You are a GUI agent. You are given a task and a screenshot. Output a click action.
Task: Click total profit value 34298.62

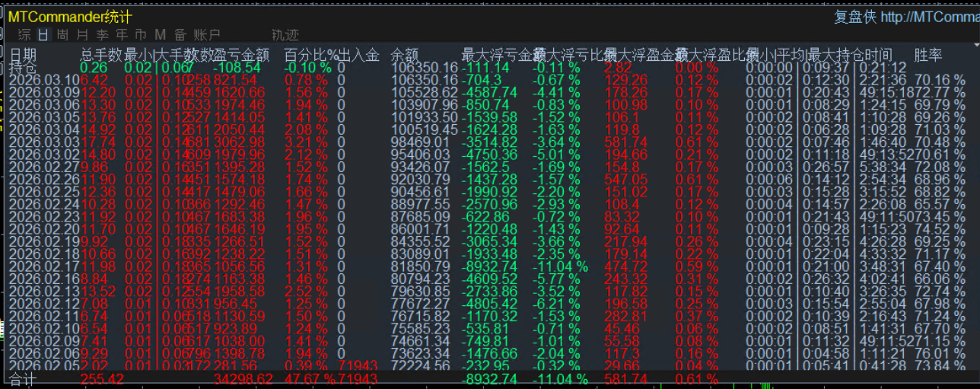coord(243,378)
